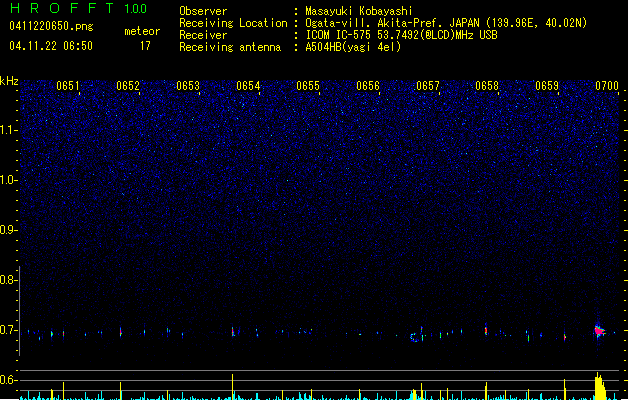Click the 0651 time marker

point(67,86)
